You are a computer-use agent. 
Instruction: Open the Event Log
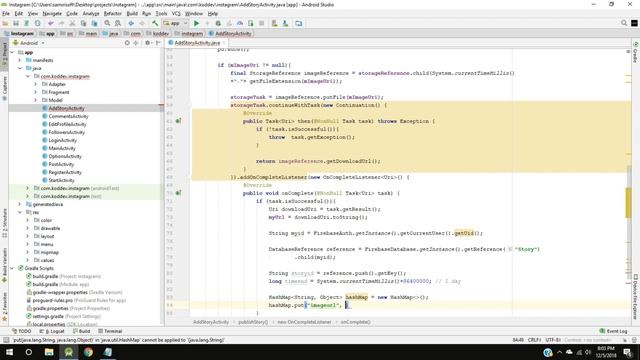pos(613,331)
